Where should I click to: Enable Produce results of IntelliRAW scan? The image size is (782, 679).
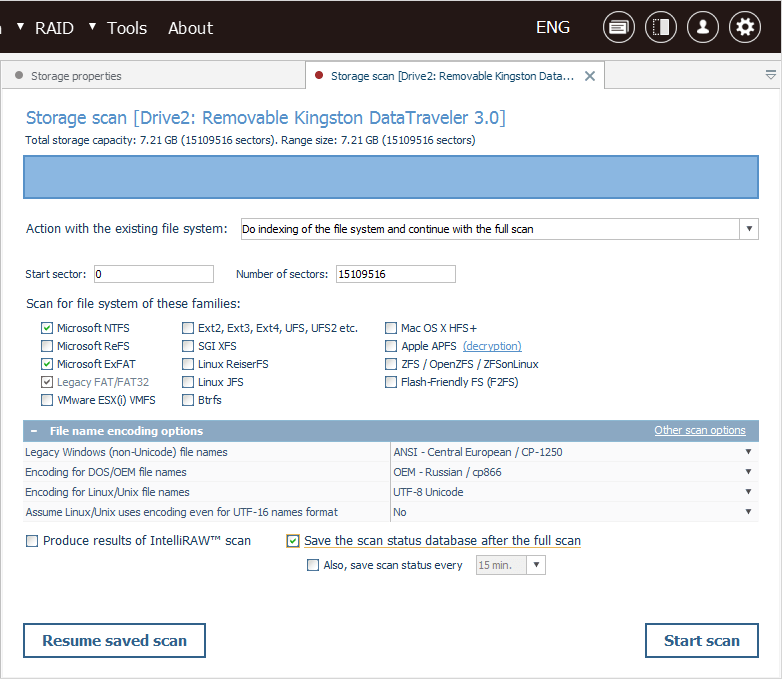tap(32, 541)
